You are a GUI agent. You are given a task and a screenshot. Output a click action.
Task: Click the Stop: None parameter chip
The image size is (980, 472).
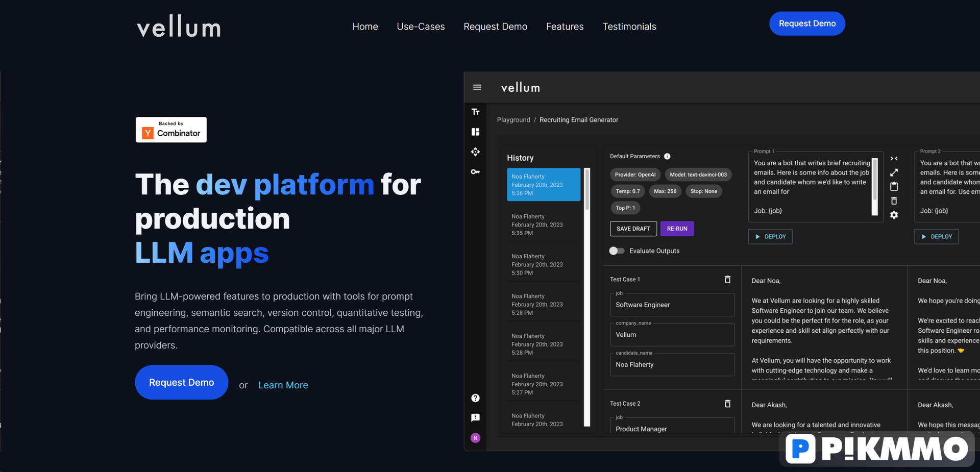703,191
